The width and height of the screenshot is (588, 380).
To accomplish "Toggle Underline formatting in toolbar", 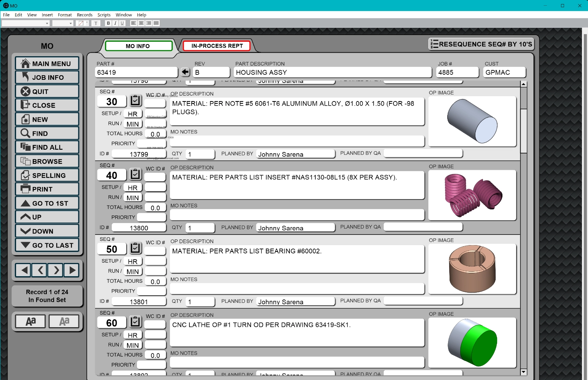I will click(122, 23).
